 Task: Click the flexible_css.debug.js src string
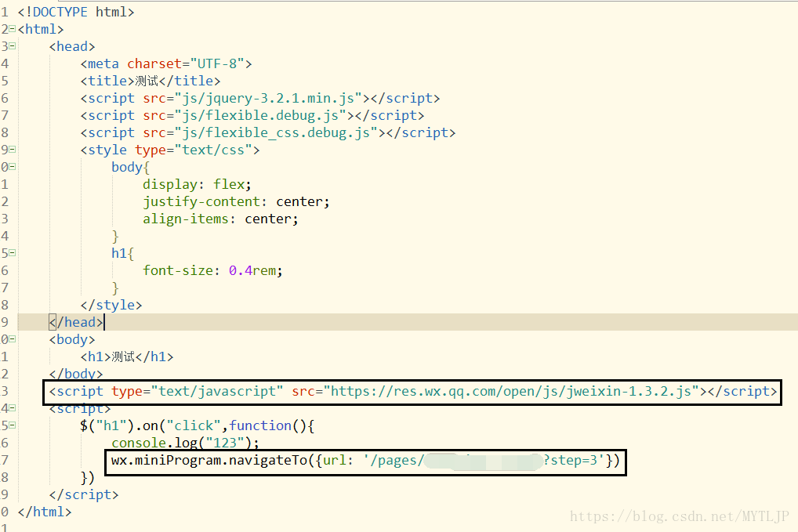[277, 132]
